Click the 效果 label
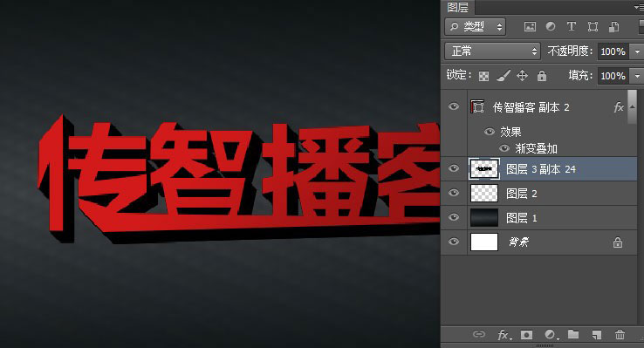This screenshot has width=644, height=348. click(510, 132)
